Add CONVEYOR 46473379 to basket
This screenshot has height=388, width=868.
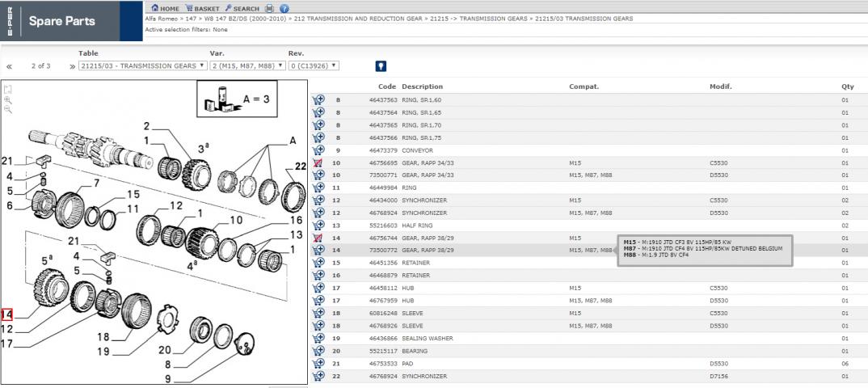318,150
